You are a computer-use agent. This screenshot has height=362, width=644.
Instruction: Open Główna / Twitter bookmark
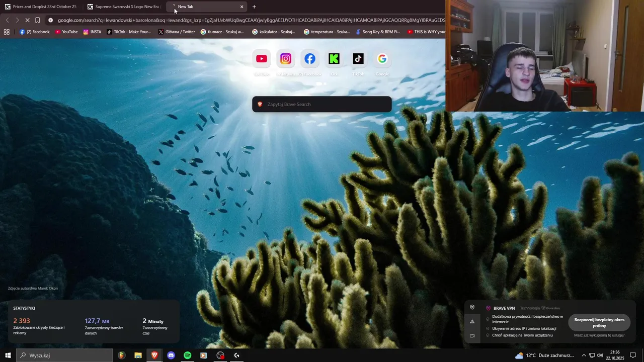(177, 32)
